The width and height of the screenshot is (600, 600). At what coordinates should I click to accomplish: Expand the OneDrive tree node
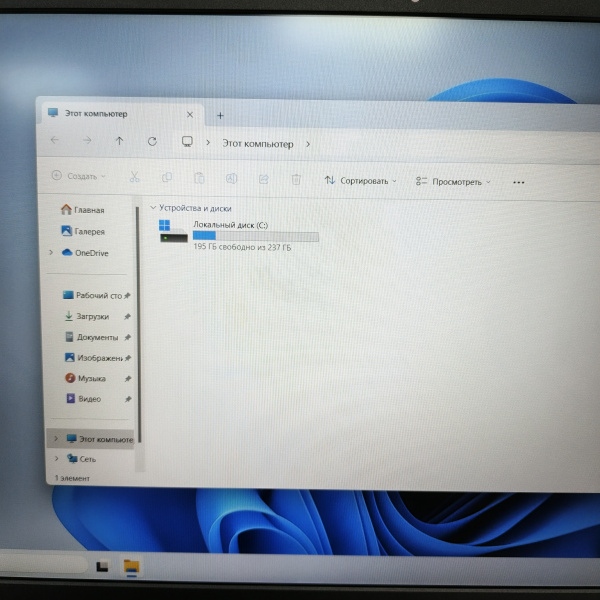coord(51,253)
